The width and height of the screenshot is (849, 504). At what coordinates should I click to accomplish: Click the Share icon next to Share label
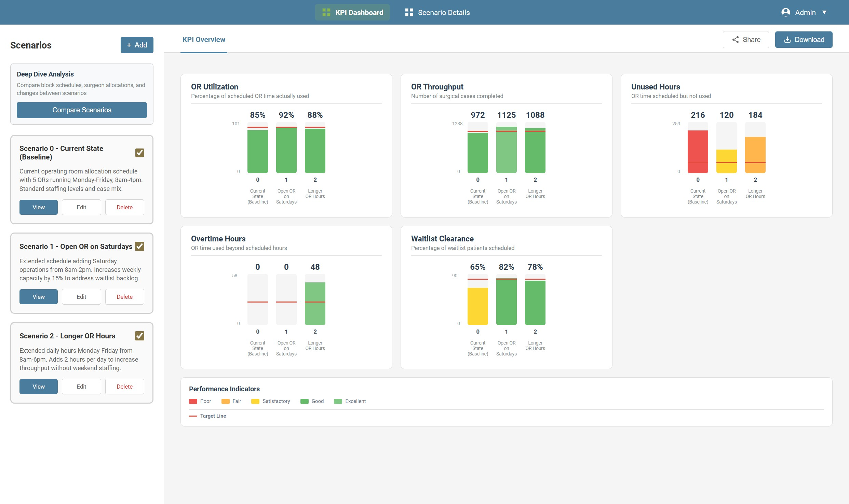(736, 39)
